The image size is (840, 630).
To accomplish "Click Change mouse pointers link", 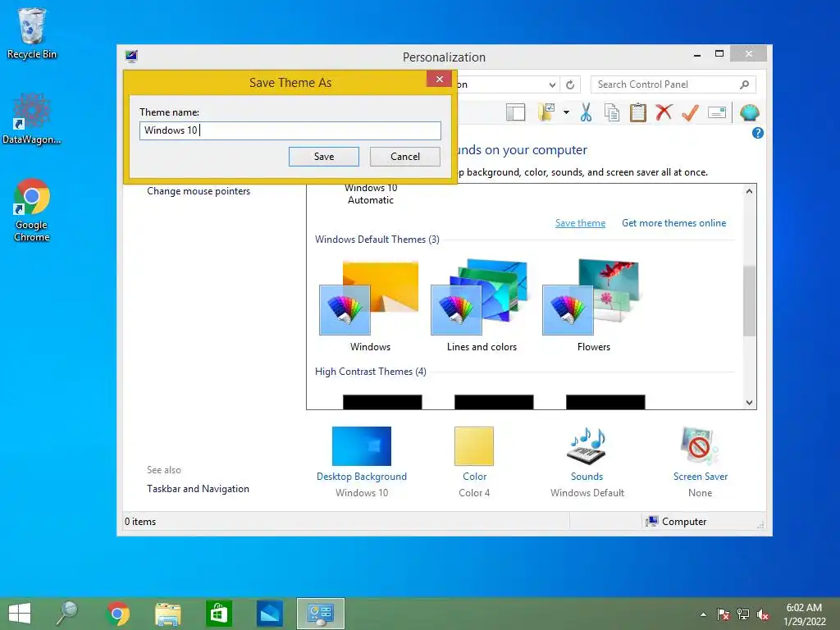I will pyautogui.click(x=199, y=191).
